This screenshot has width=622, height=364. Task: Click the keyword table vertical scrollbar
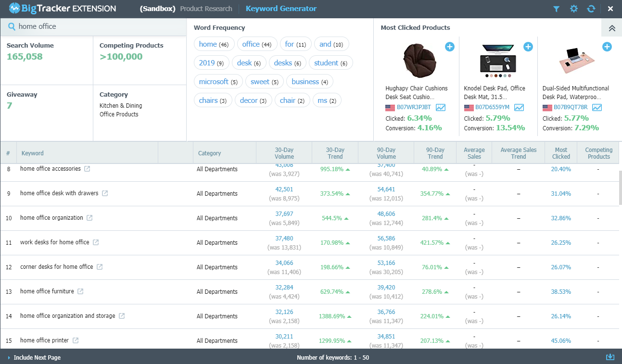(620, 188)
